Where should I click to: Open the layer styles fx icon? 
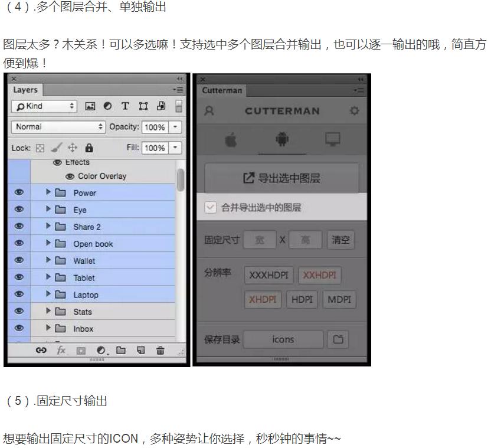60,351
